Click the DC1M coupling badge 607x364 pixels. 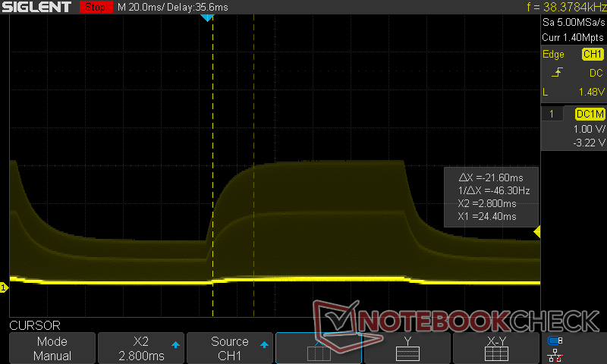click(589, 114)
